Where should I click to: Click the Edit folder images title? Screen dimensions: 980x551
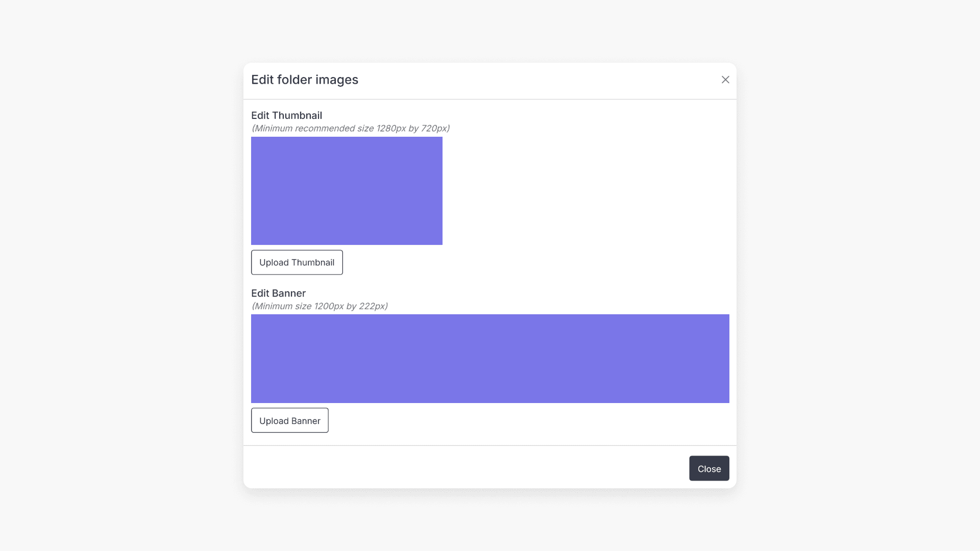tap(304, 80)
